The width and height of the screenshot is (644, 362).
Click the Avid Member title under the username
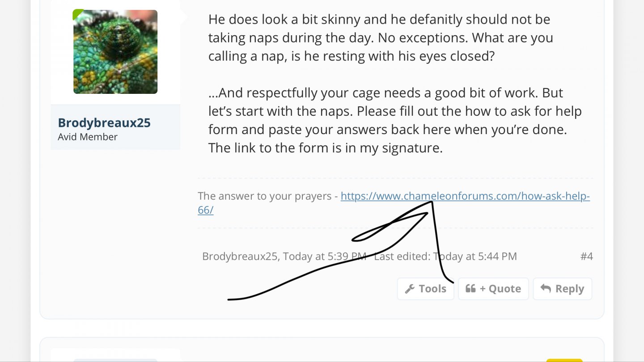88,137
